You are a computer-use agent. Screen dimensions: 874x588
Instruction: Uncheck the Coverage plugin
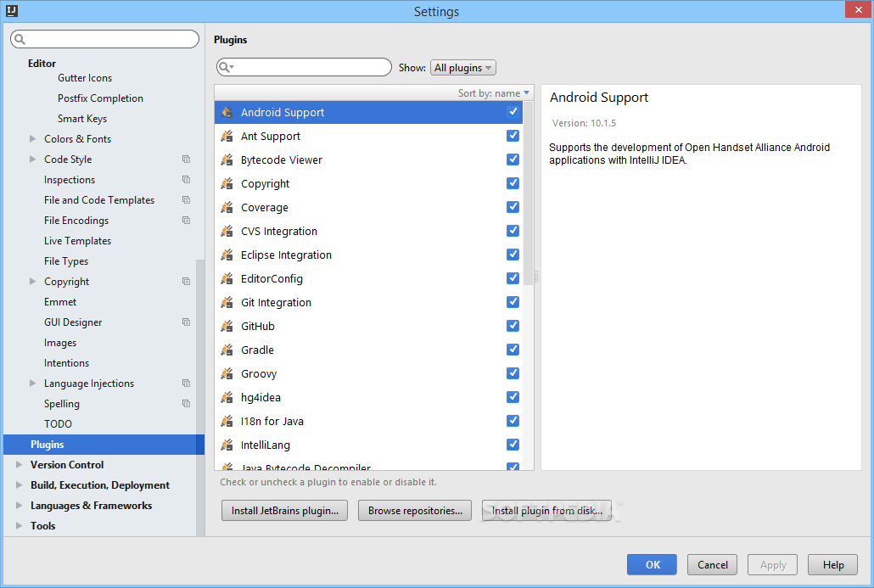(513, 207)
